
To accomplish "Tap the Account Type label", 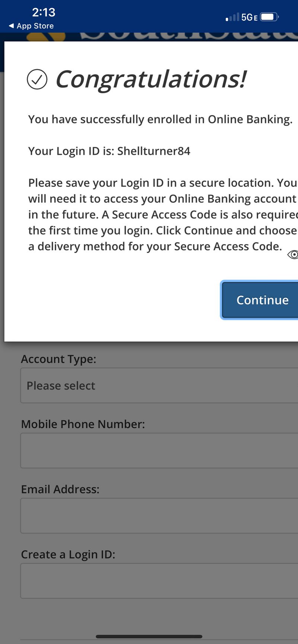I will (x=58, y=359).
